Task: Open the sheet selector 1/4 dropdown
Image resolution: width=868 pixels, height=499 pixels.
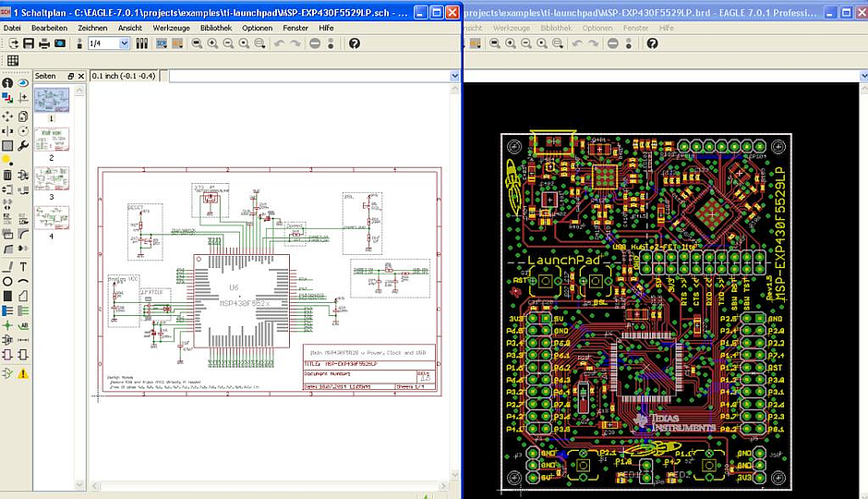Action: click(x=124, y=43)
